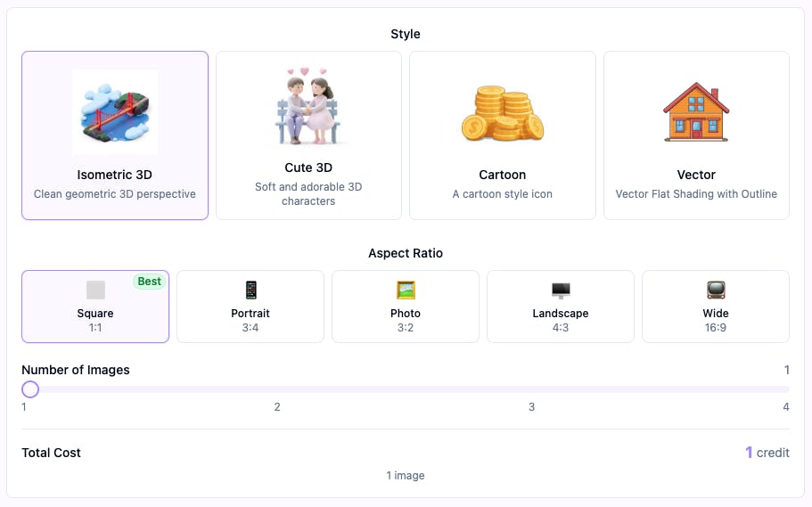Click the desktop monitor Landscape icon
Screen dimensions: 812x507
coord(561,290)
